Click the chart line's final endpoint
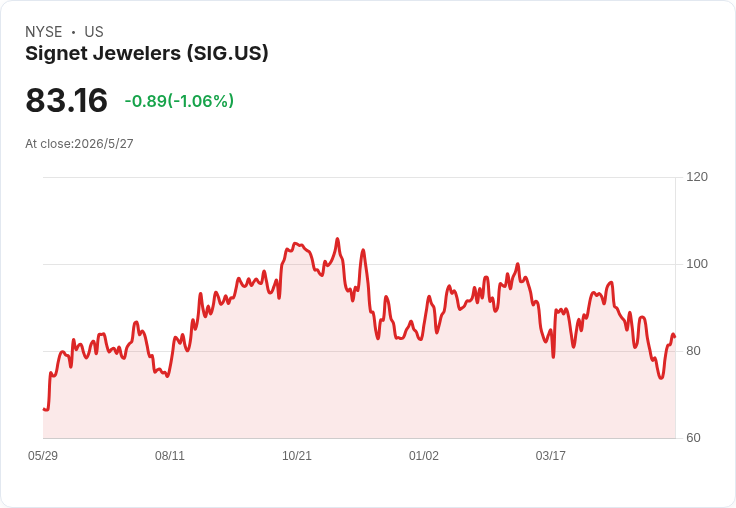The width and height of the screenshot is (736, 508). pos(675,337)
